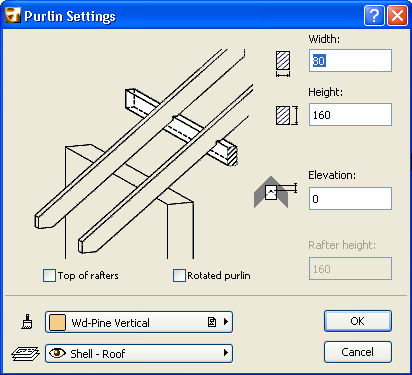Click the Height: label

pyautogui.click(x=325, y=92)
